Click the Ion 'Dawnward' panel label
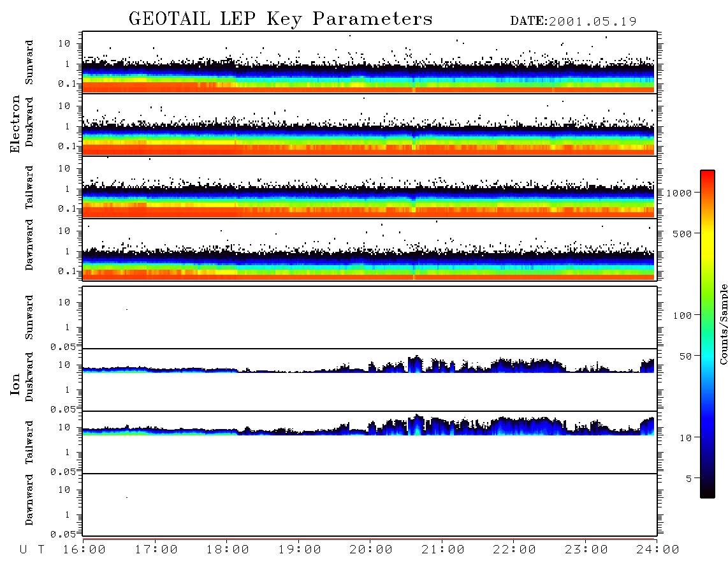The height and width of the screenshot is (561, 728). pos(29,500)
